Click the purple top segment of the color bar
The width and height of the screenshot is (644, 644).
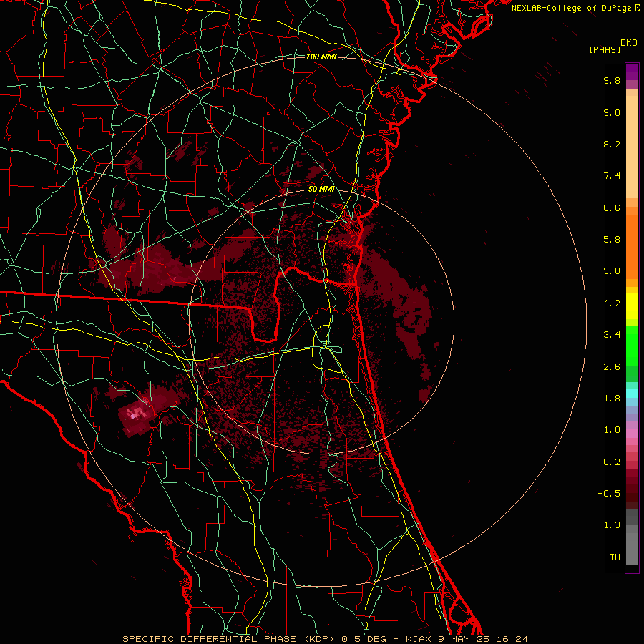[632, 72]
